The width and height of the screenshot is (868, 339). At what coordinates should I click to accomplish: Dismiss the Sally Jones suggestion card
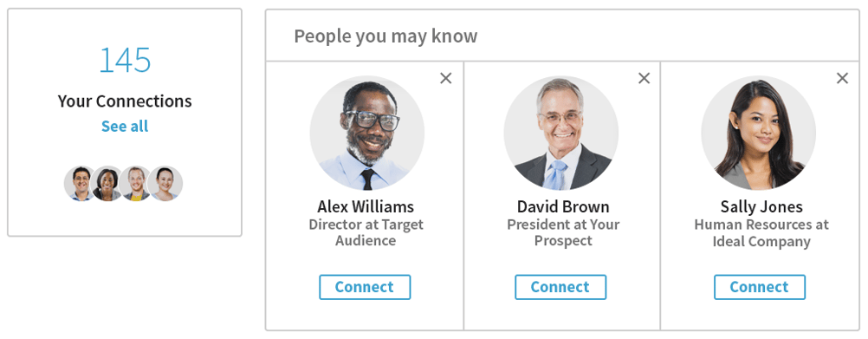(x=842, y=79)
